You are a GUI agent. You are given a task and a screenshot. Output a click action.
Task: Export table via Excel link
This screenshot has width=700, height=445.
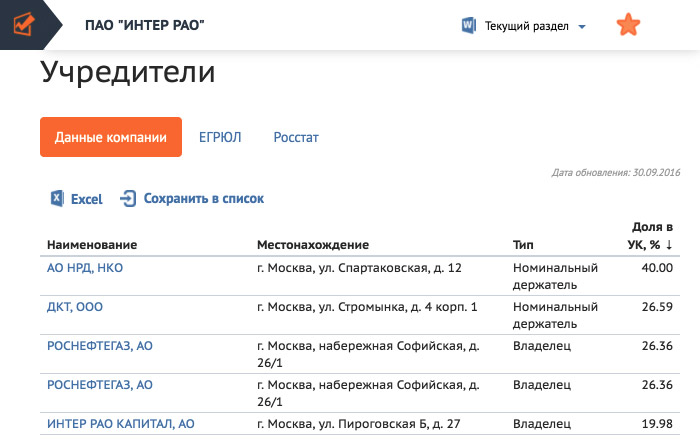click(x=87, y=199)
